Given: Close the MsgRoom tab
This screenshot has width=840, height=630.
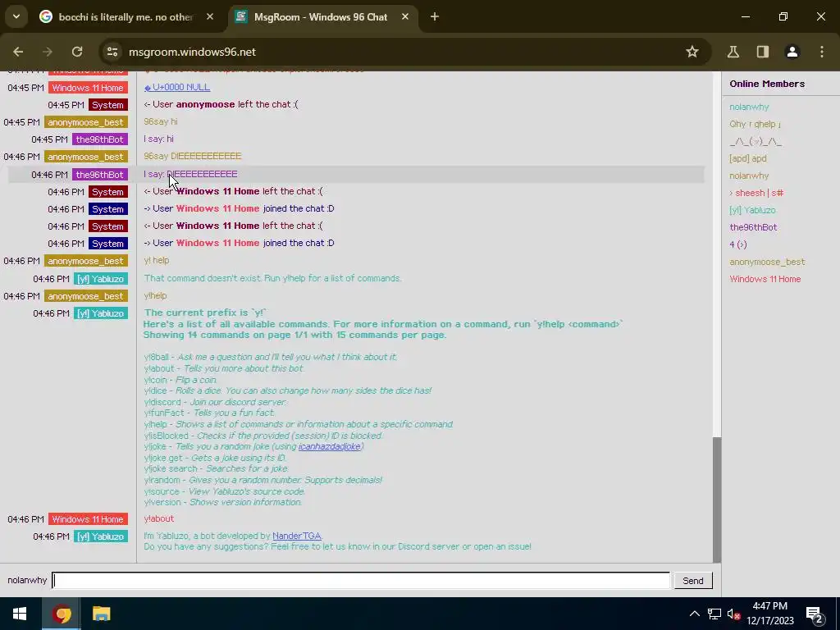Looking at the screenshot, I should (x=405, y=17).
